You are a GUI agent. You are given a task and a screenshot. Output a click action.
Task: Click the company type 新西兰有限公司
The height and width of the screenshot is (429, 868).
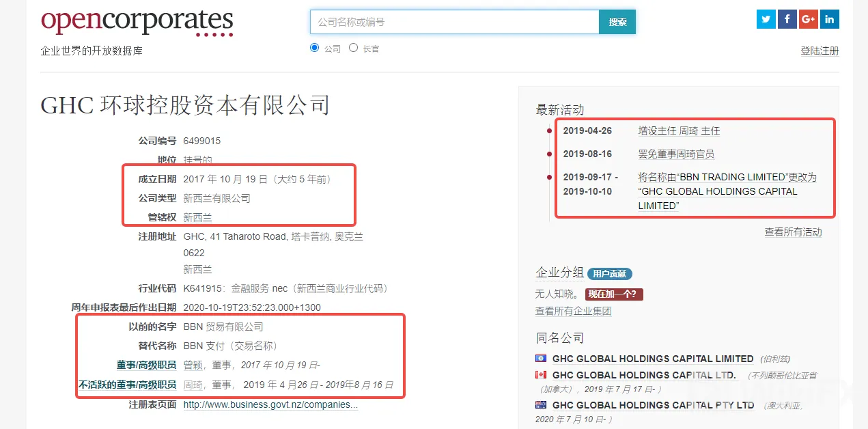click(x=217, y=199)
